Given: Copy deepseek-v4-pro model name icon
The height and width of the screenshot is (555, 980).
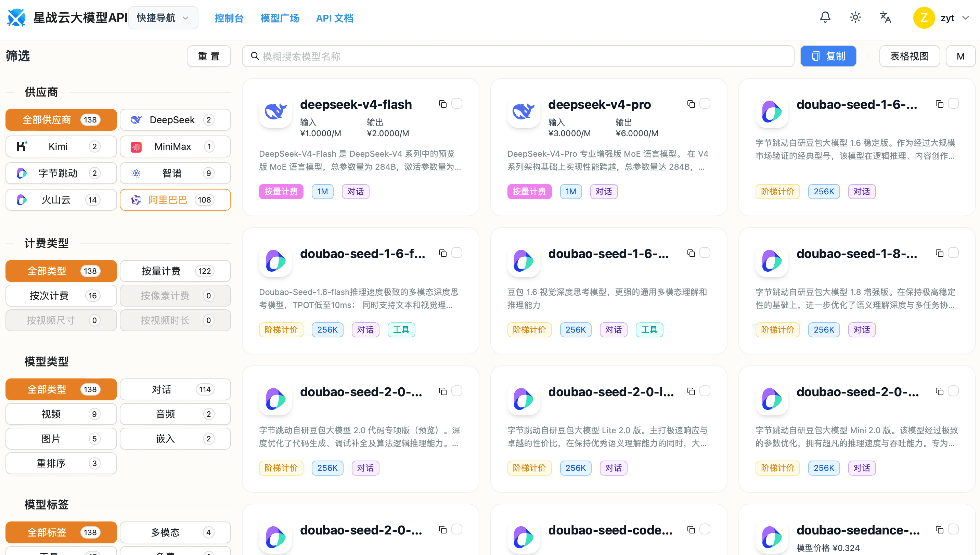Looking at the screenshot, I should coord(691,104).
